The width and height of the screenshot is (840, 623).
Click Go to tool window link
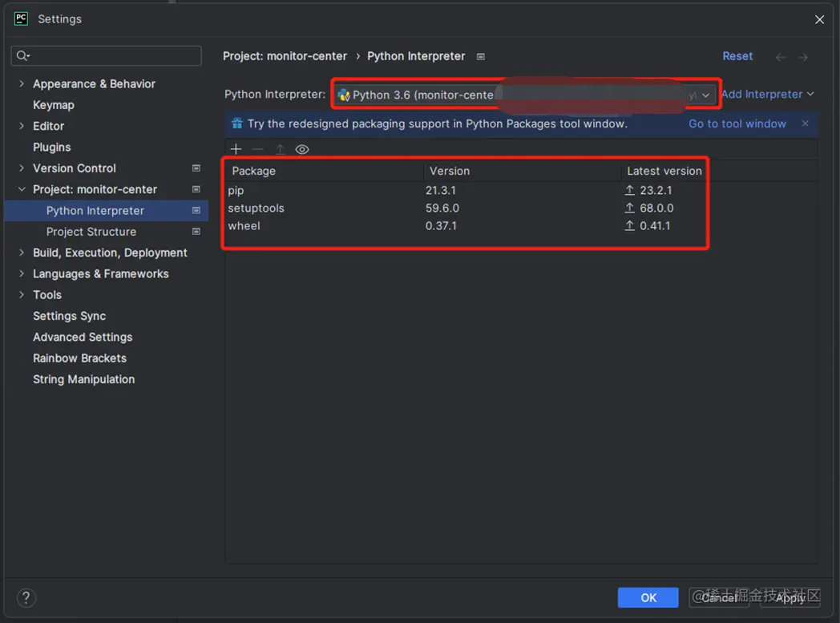(x=737, y=123)
